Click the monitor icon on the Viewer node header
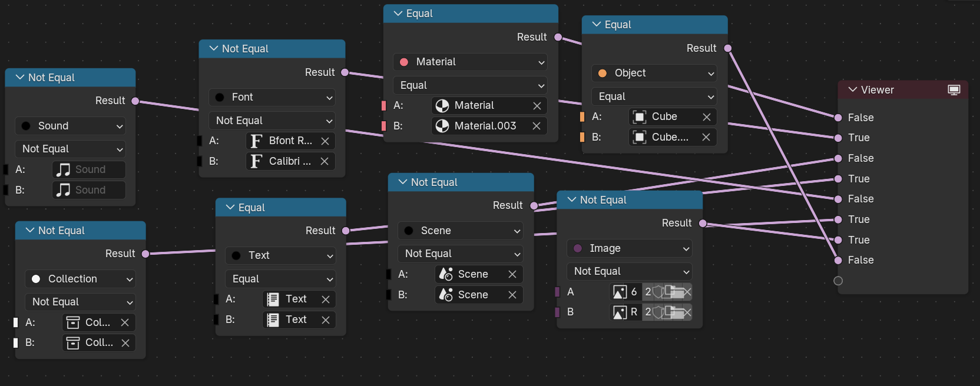 (954, 90)
